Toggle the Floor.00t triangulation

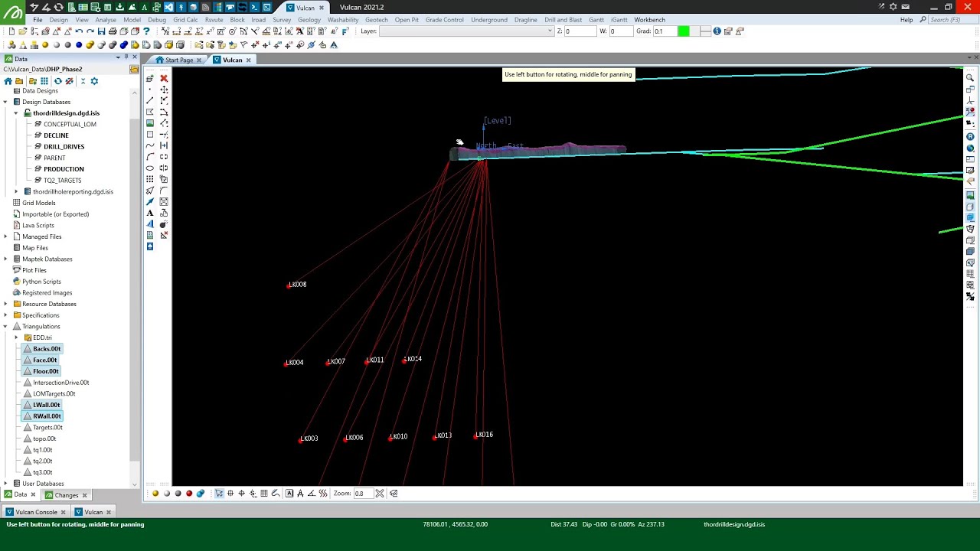click(x=46, y=371)
